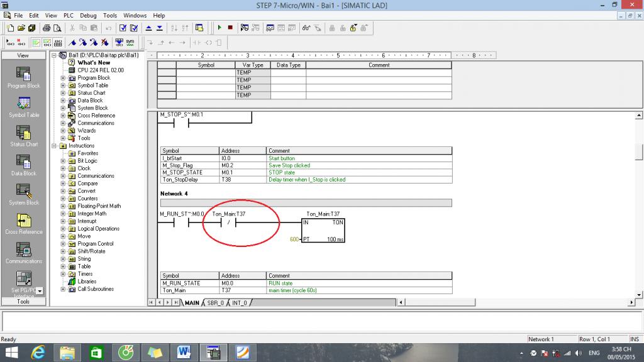Open Status Chart in View bar

point(23,136)
